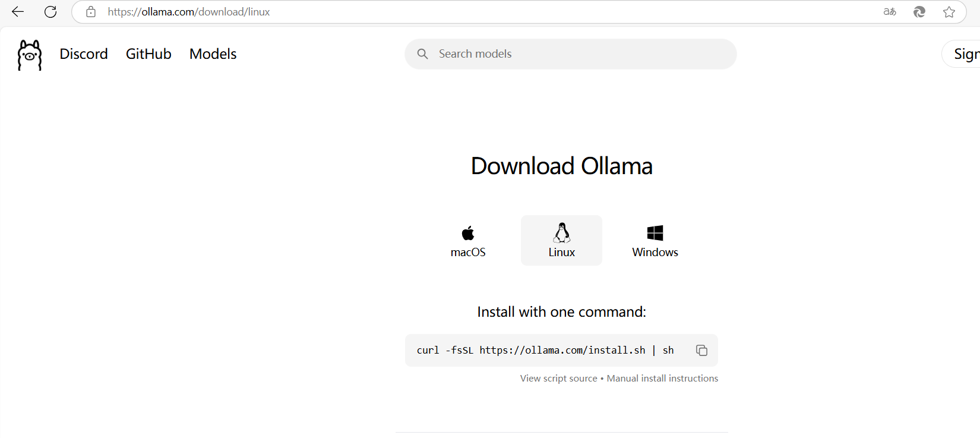Click the curl install command text

pos(545,350)
